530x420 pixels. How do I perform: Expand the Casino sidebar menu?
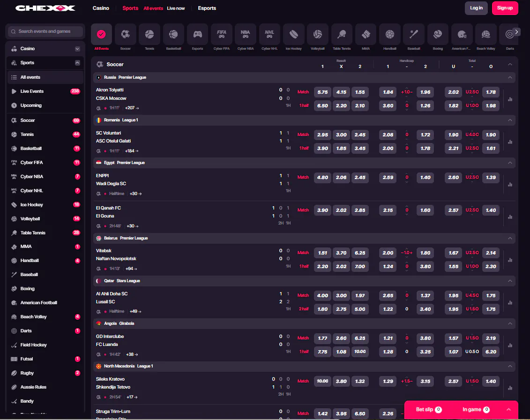point(77,49)
